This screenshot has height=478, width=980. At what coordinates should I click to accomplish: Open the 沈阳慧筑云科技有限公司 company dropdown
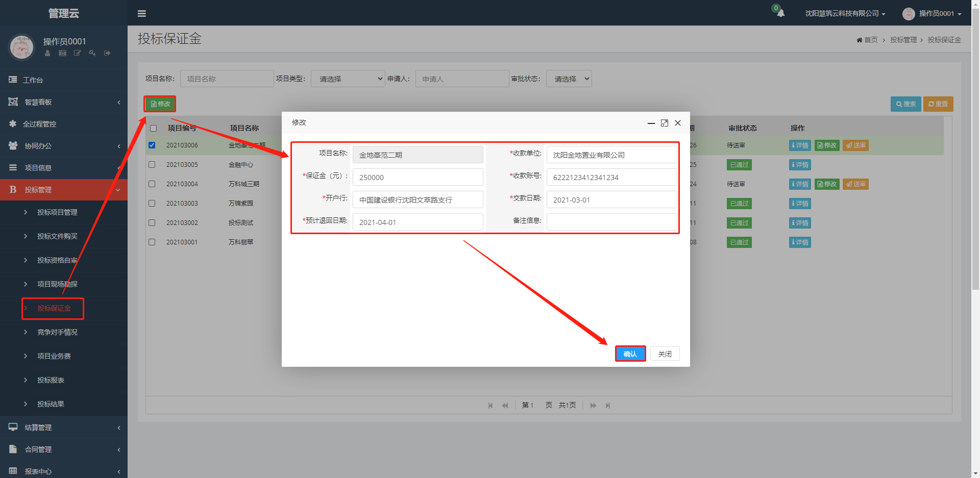click(845, 14)
